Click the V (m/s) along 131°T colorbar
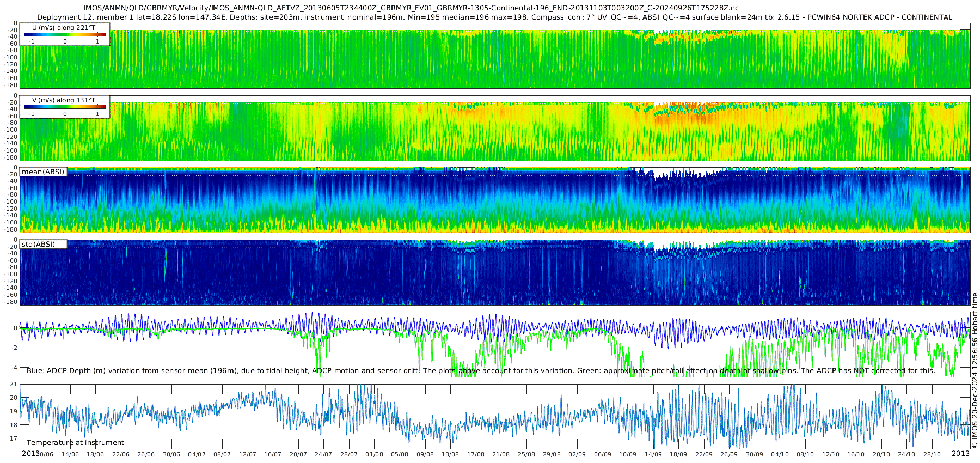 pos(65,107)
